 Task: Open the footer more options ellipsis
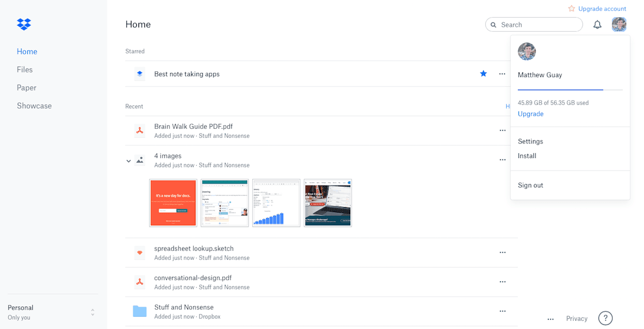tap(550, 319)
